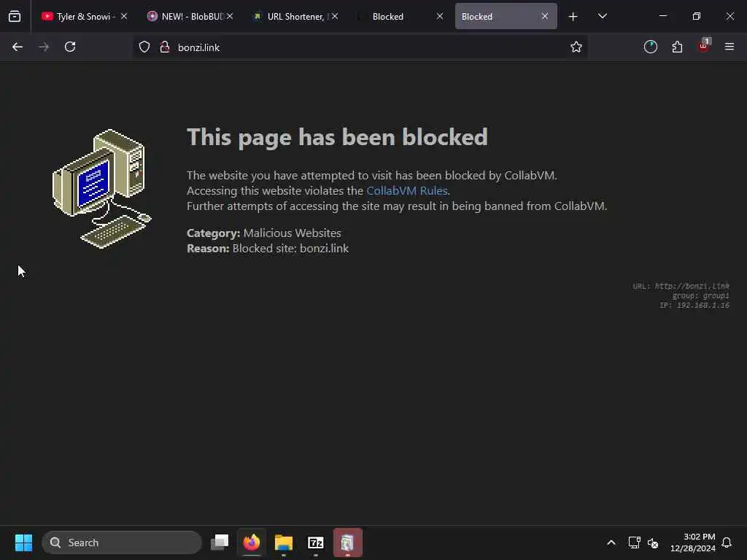Close the first, inactive Blocked tab
Image resolution: width=747 pixels, height=560 pixels.
[x=440, y=16]
